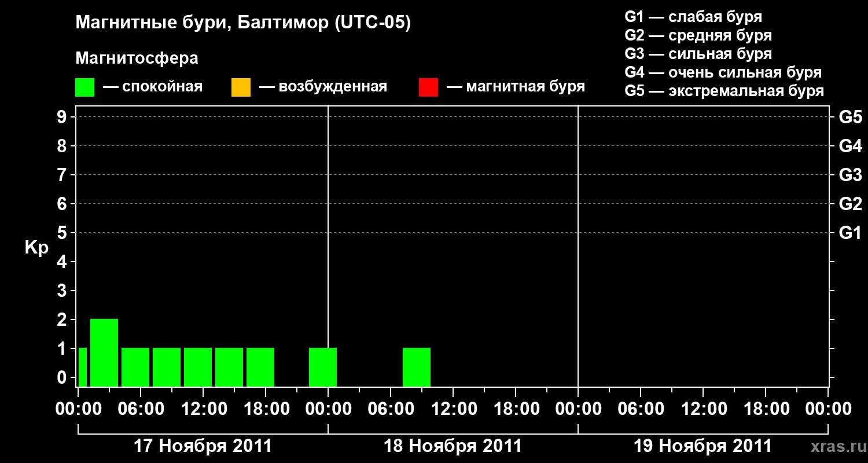This screenshot has height=463, width=868.
Task: Click 'G4 — очень сильная буря' legend line
Action: tap(723, 72)
